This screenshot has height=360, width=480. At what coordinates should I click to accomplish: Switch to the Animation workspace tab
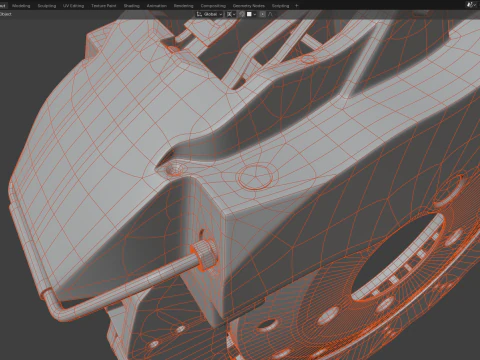pos(157,6)
